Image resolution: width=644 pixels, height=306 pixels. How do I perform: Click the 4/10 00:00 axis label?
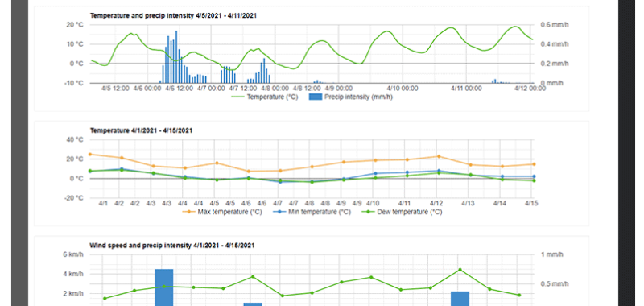pyautogui.click(x=402, y=89)
